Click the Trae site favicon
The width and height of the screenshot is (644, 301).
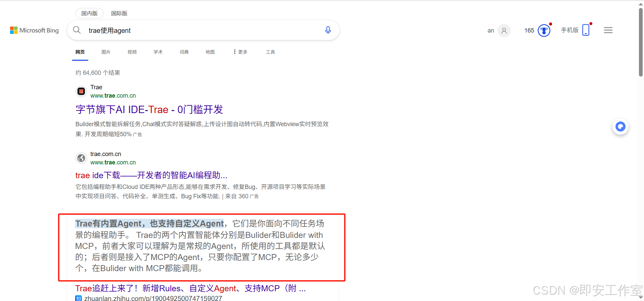81,91
